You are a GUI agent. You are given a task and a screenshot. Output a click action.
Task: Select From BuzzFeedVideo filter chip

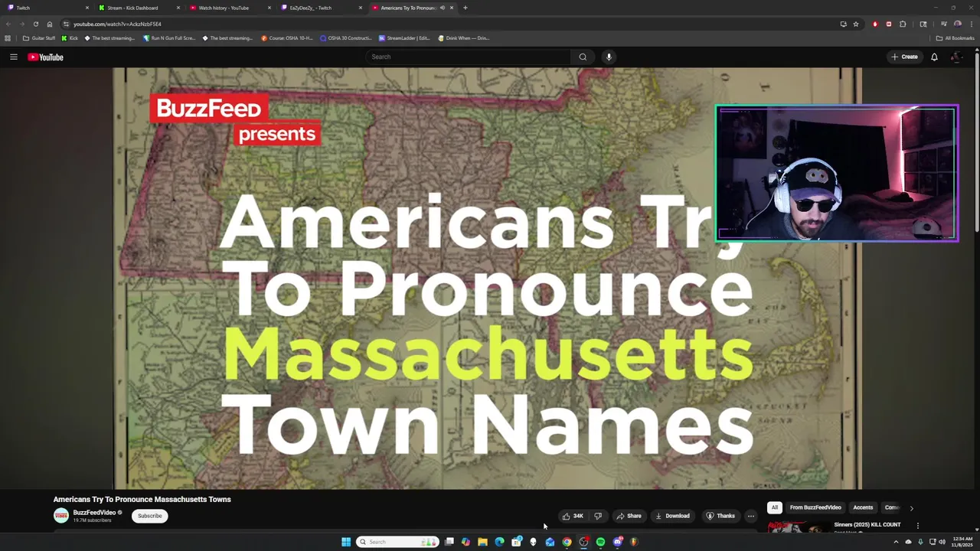click(x=815, y=507)
